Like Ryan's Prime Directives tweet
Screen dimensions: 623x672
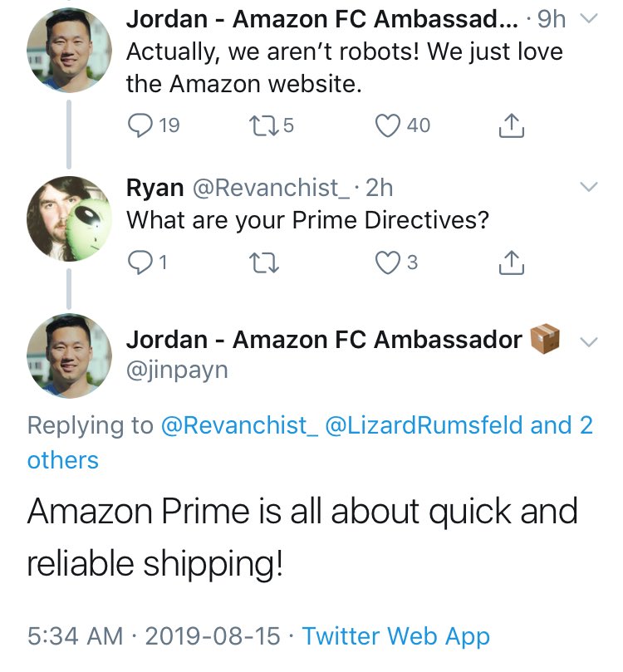point(387,262)
